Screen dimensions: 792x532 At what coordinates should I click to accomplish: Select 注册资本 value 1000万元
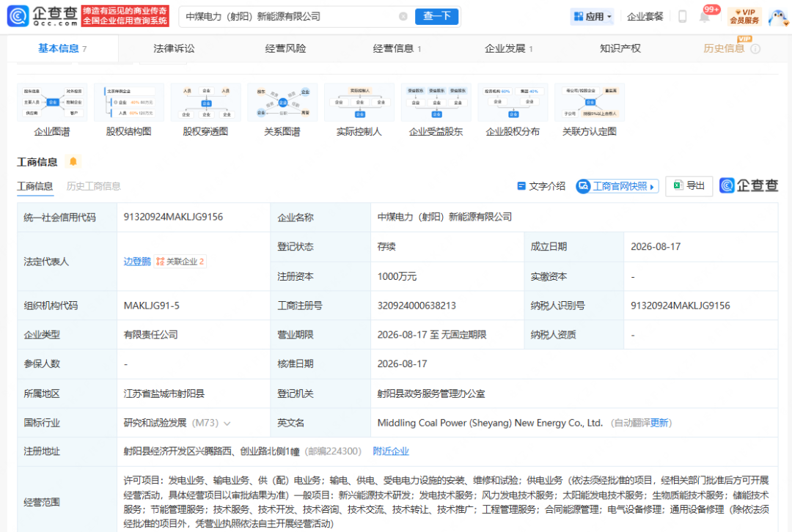click(397, 276)
